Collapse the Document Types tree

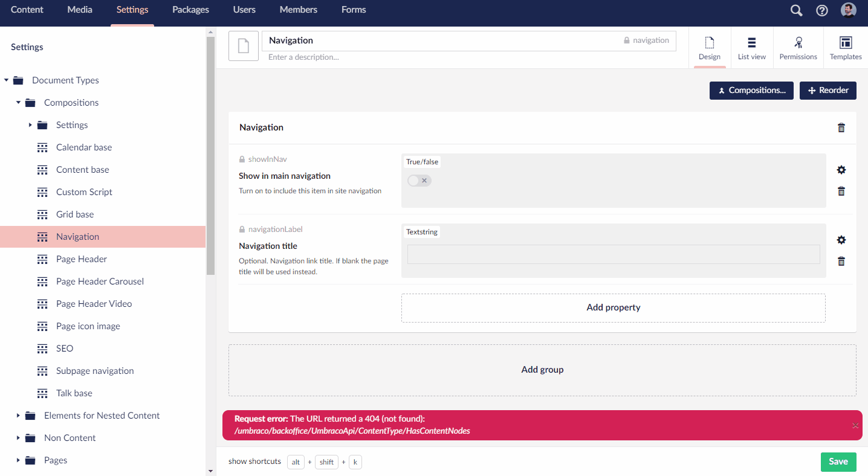(6, 80)
